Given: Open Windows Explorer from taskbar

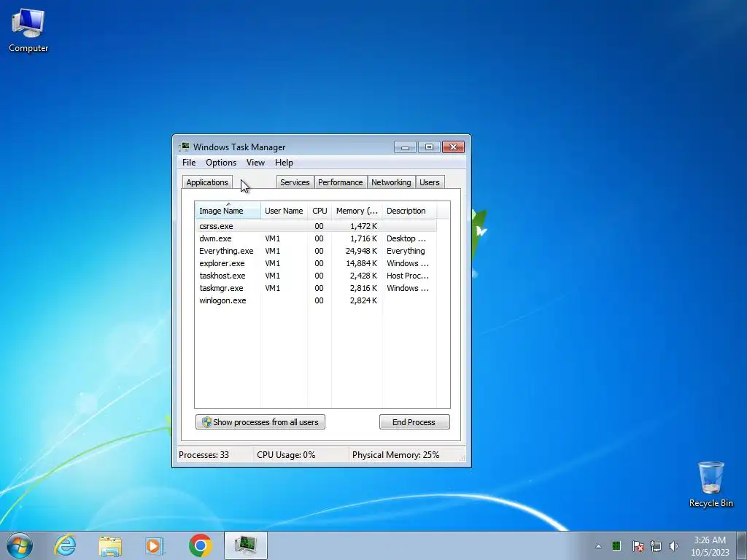Looking at the screenshot, I should pyautogui.click(x=110, y=545).
